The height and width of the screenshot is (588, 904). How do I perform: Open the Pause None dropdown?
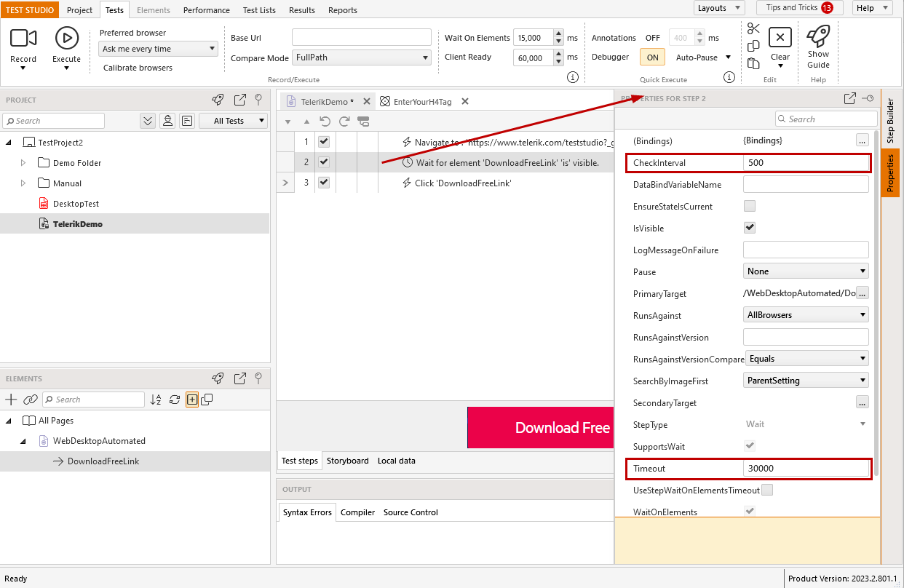click(x=806, y=271)
